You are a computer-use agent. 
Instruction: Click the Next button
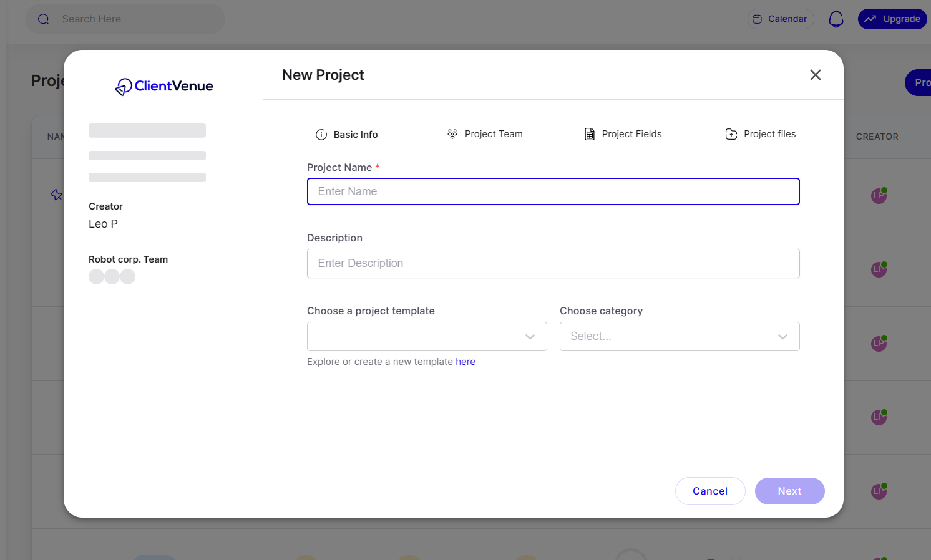click(789, 491)
